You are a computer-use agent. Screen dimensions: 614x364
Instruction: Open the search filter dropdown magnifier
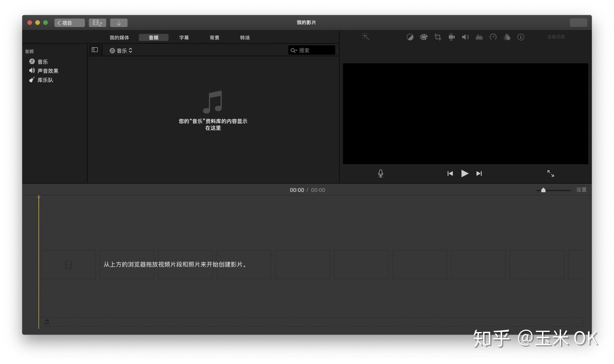pyautogui.click(x=294, y=50)
